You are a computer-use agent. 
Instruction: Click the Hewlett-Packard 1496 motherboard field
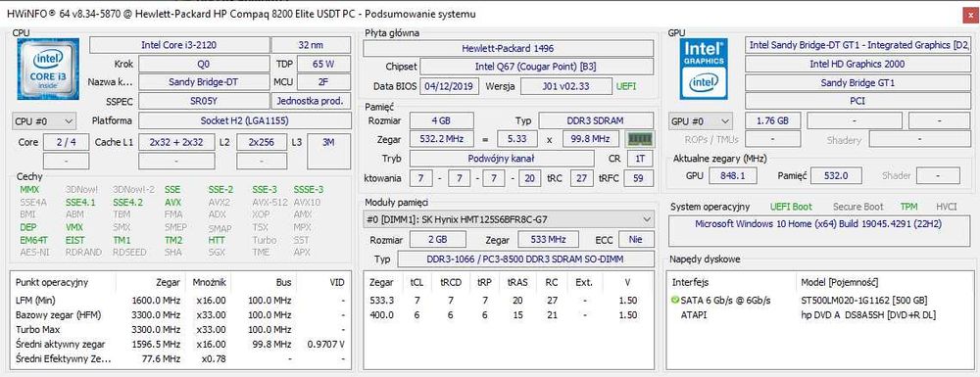click(x=508, y=48)
